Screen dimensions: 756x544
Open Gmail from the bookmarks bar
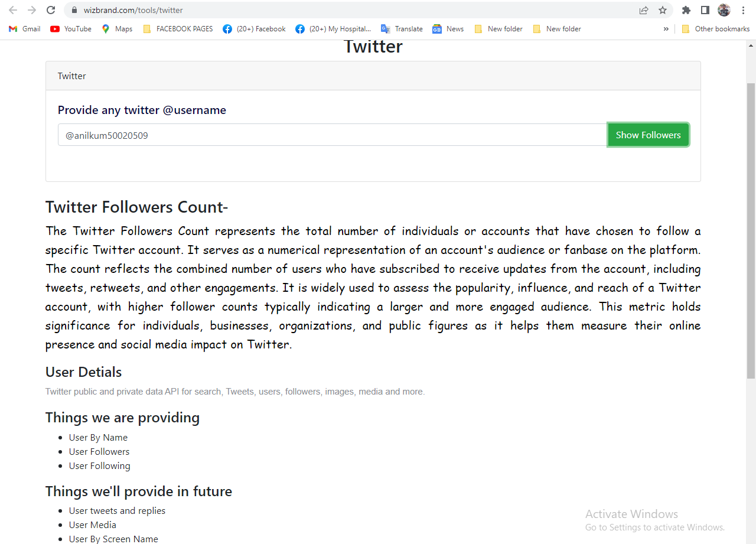click(x=24, y=28)
